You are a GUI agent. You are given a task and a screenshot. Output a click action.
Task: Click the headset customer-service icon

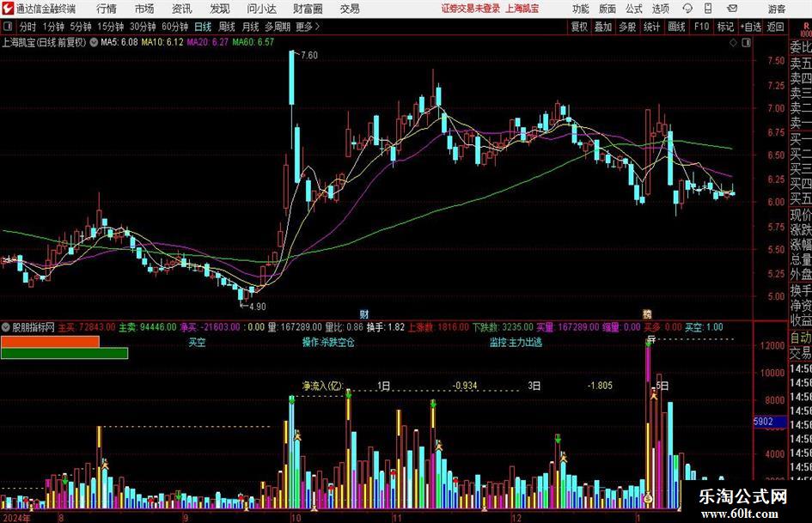click(x=687, y=9)
